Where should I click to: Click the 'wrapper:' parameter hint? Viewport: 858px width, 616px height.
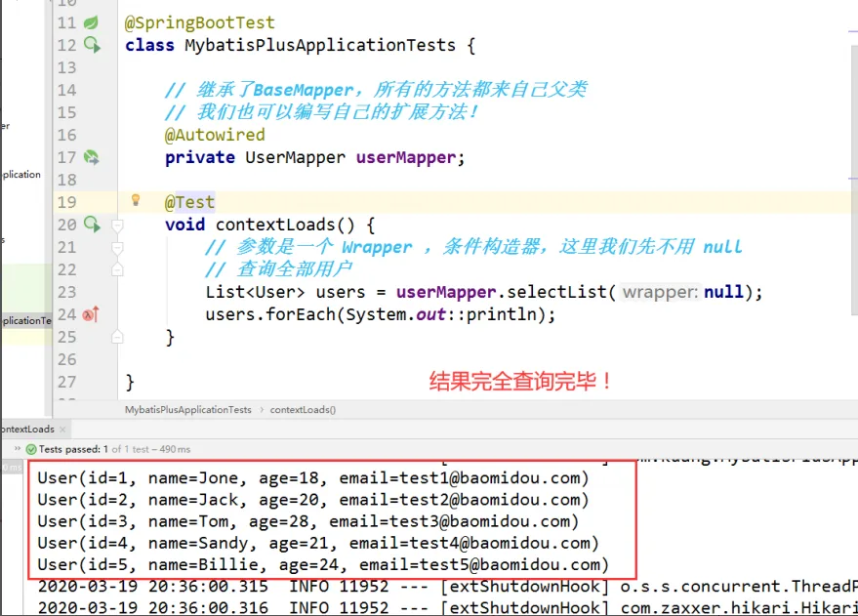(661, 292)
